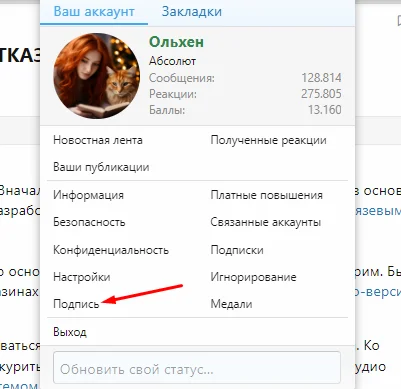Open Конфиденциальность settings
Viewport: 401px width, 389px height.
[x=111, y=250]
